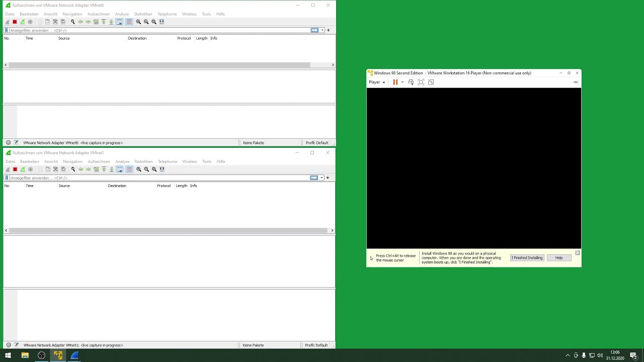Viewport: 644px width, 362px height.
Task: Click the Unity mode icon in VMware Player
Action: click(431, 82)
